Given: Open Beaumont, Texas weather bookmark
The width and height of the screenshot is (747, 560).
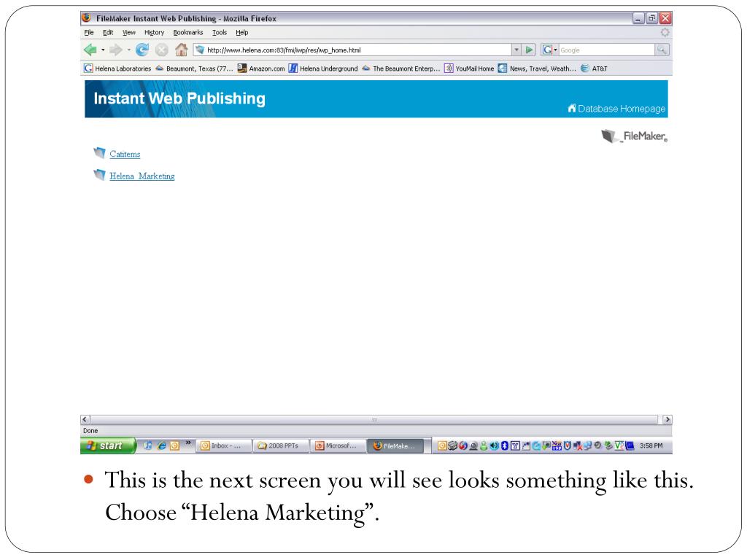Looking at the screenshot, I should coord(194,69).
